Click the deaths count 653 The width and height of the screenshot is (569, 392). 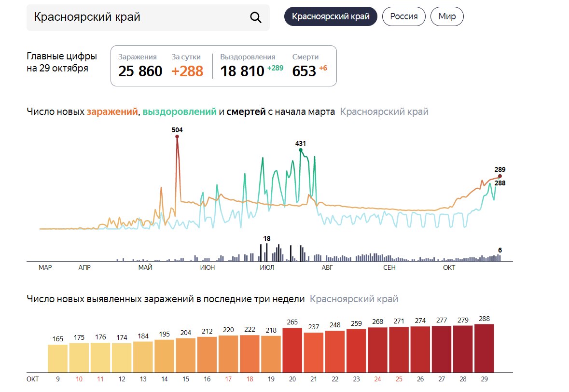pos(304,71)
